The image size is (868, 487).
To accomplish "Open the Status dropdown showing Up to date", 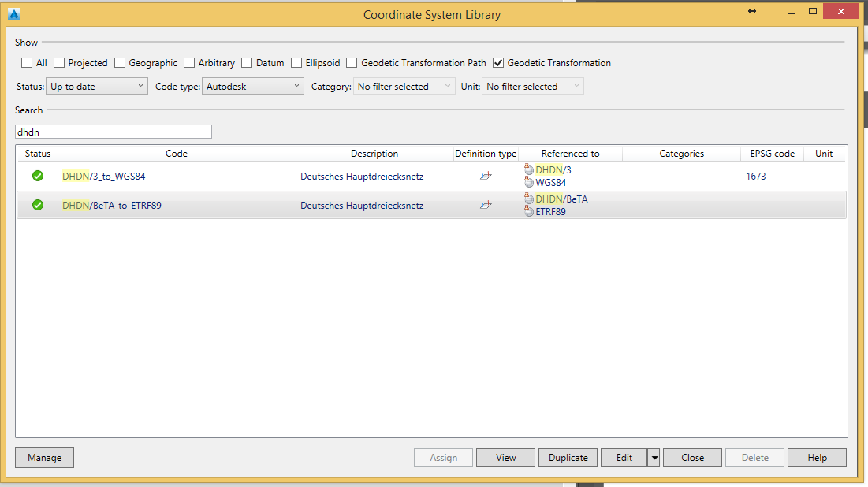I will click(x=97, y=87).
